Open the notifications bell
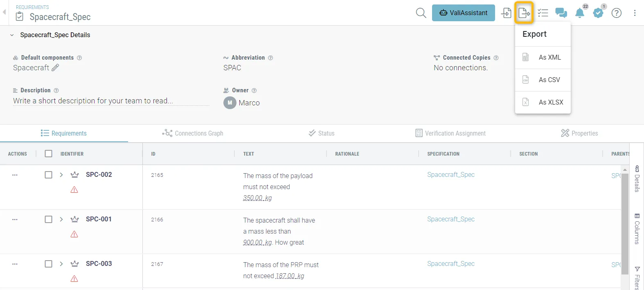 click(x=580, y=13)
